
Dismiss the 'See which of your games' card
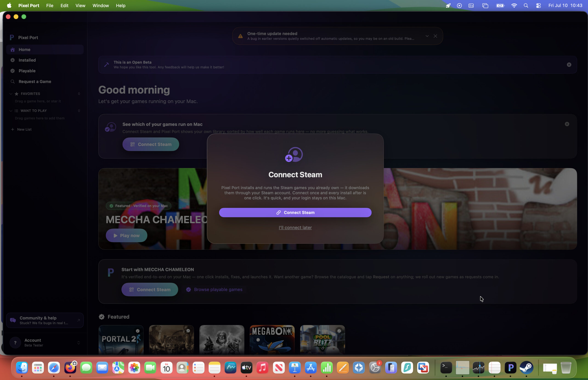click(567, 124)
